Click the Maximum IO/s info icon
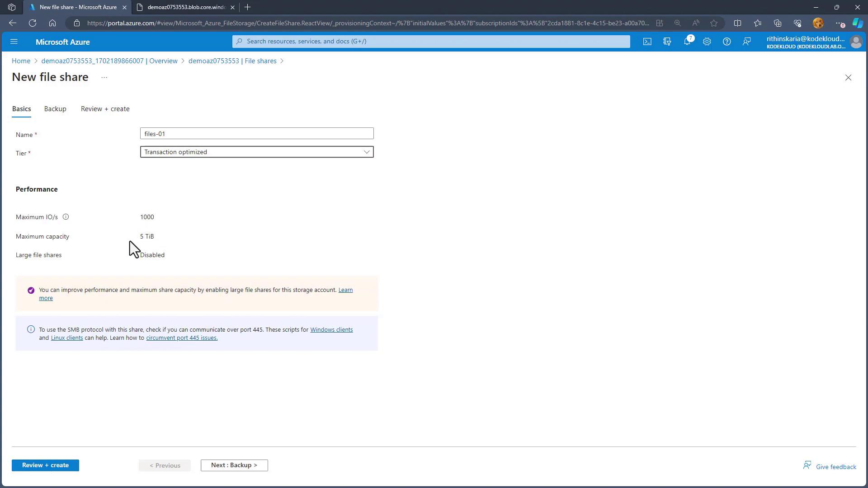 coord(66,217)
